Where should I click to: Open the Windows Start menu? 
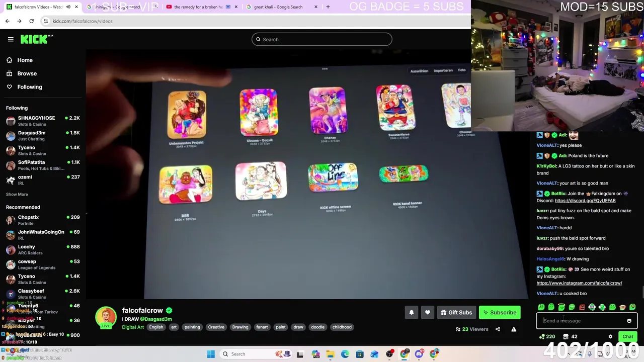[x=211, y=354]
